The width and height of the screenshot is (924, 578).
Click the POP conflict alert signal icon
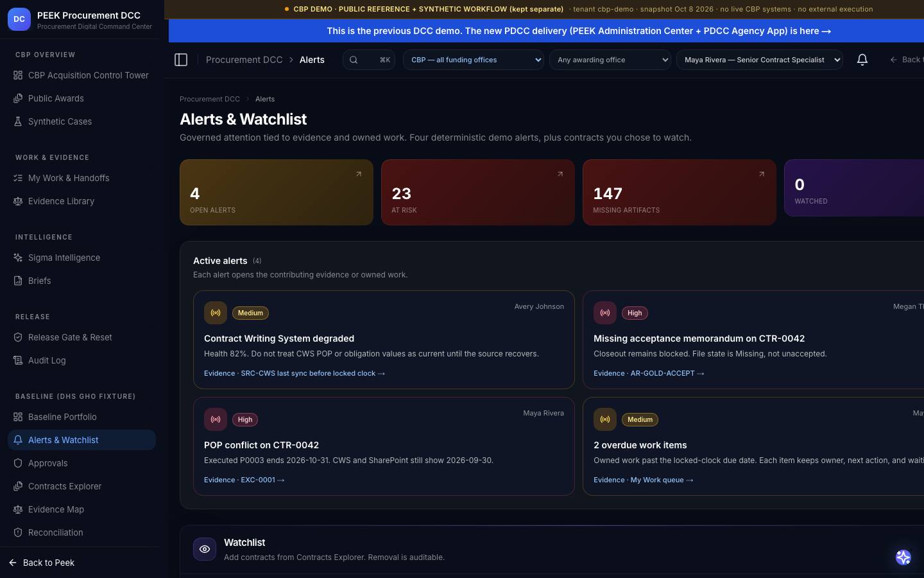pos(216,419)
